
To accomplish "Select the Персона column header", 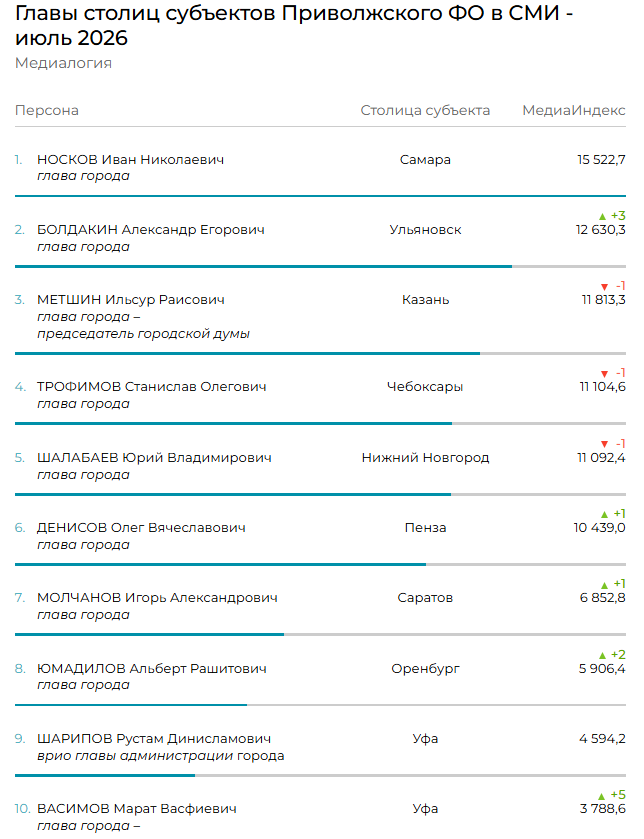I will click(47, 110).
